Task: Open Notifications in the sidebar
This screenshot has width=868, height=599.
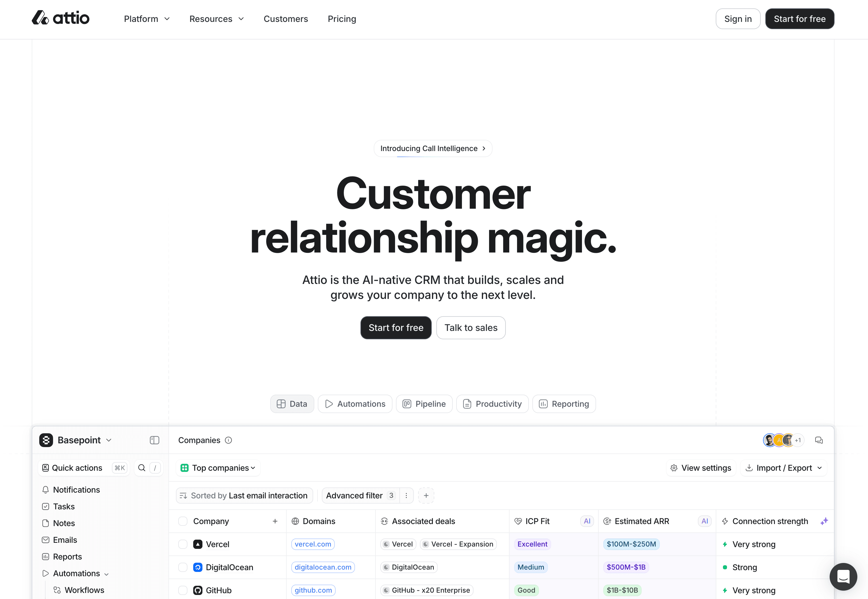Action: [x=77, y=490]
